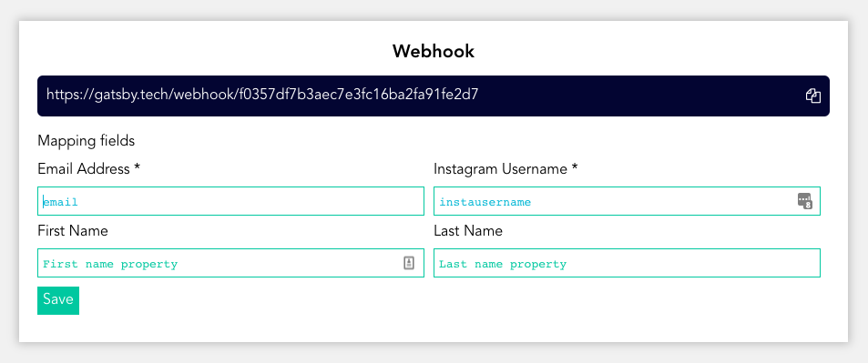The height and width of the screenshot is (363, 868).
Task: Click the First Name label
Action: [x=73, y=231]
